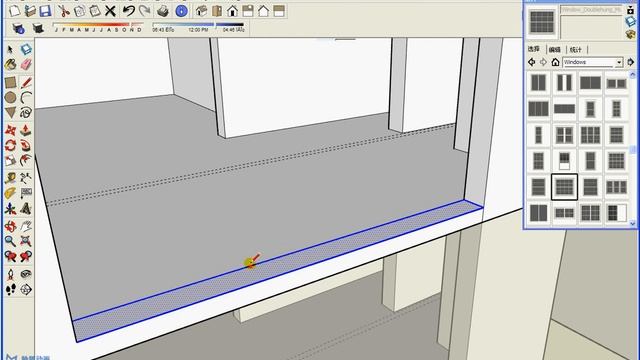Select the Look Around eye tool
640x360 pixels.
(26, 274)
